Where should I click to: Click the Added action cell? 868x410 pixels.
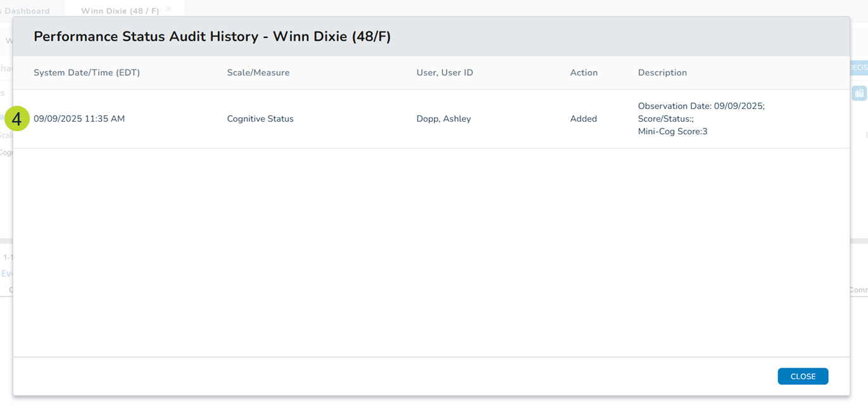pyautogui.click(x=583, y=119)
